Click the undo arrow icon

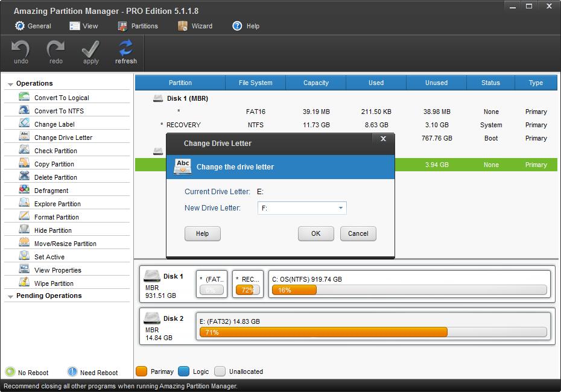point(21,49)
